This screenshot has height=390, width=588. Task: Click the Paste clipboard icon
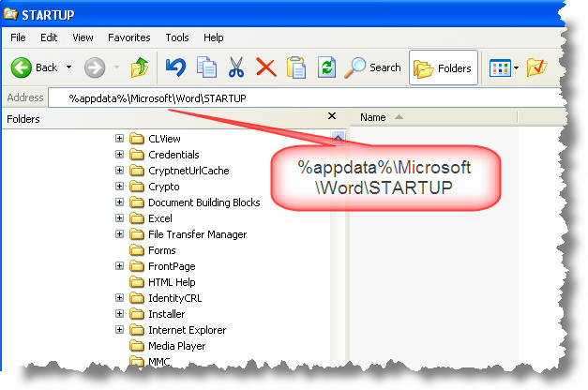click(x=296, y=67)
